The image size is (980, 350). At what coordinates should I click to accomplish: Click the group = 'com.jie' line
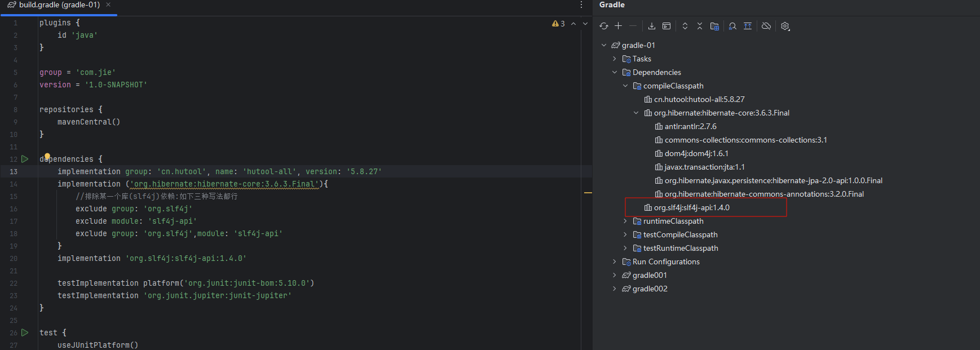[x=77, y=72]
